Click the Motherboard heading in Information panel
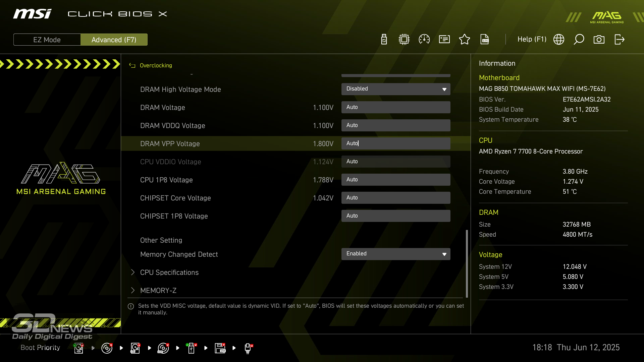This screenshot has width=644, height=362. 499,78
